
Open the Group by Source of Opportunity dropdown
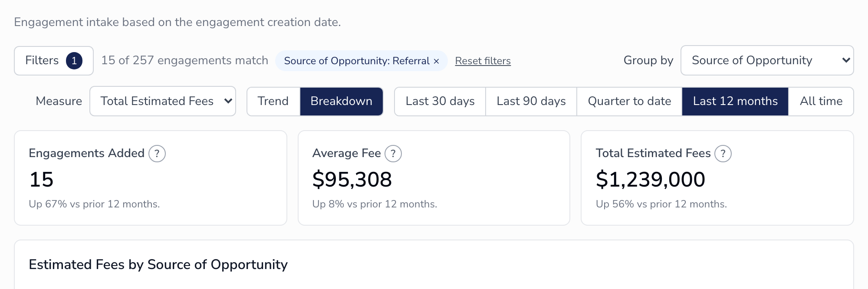(767, 60)
